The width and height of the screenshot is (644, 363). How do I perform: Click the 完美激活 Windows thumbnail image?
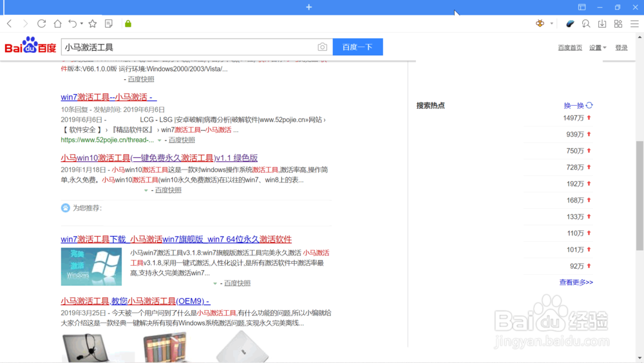pos(91,266)
